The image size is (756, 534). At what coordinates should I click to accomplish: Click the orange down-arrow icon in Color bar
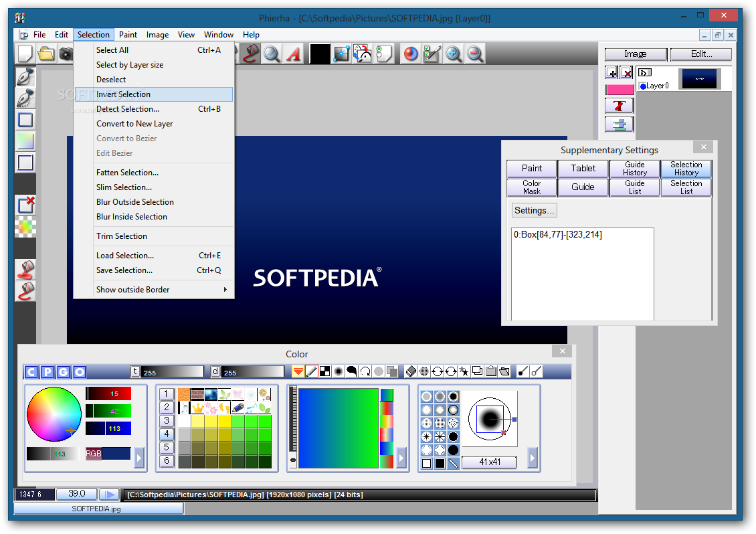pyautogui.click(x=298, y=371)
